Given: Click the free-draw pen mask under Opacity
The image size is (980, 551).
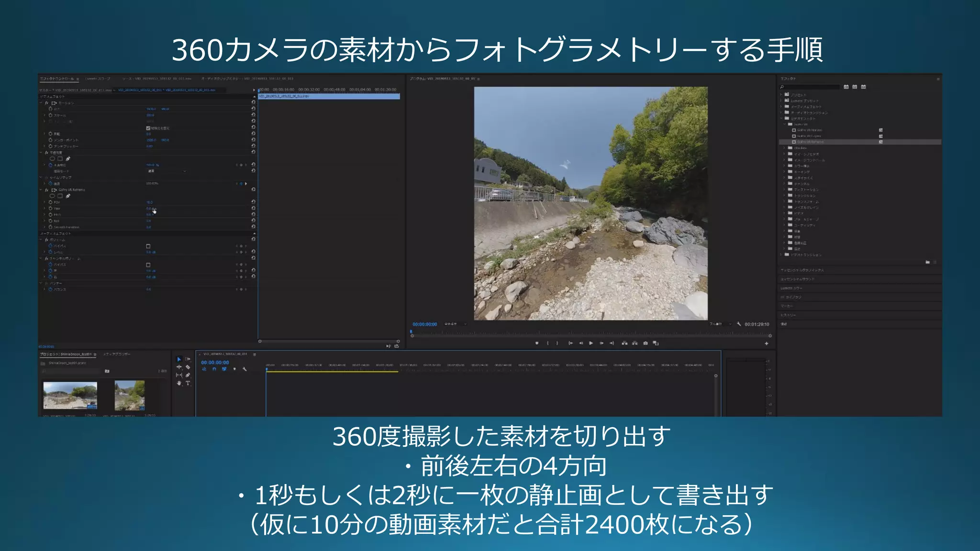Looking at the screenshot, I should pyautogui.click(x=68, y=158).
